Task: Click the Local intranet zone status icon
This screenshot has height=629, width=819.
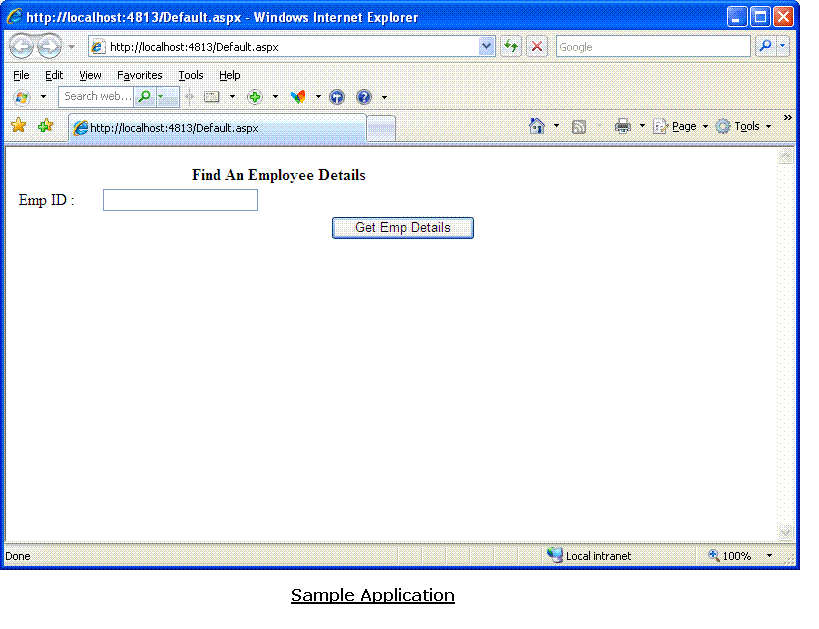Action: click(554, 554)
